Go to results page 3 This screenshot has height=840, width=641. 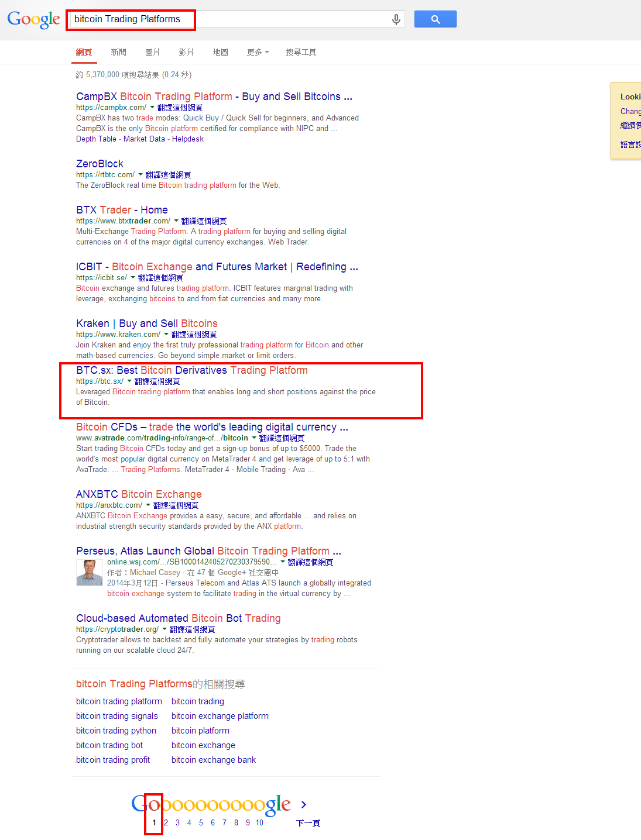click(177, 822)
